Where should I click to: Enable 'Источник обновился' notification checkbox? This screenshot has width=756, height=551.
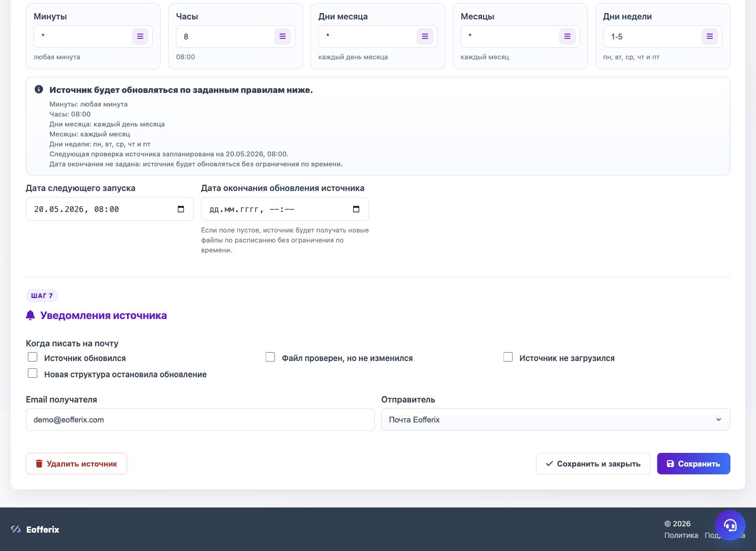33,357
